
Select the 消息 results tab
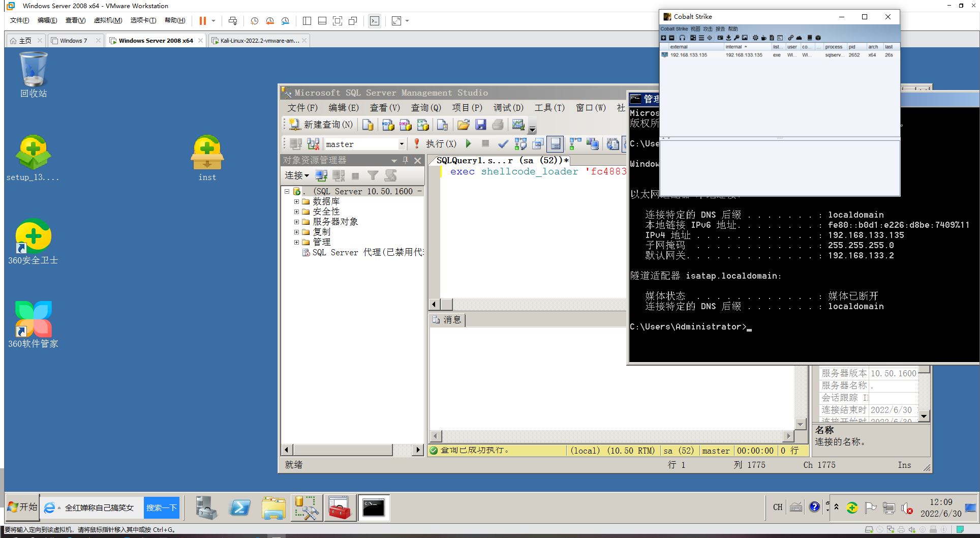click(x=447, y=320)
